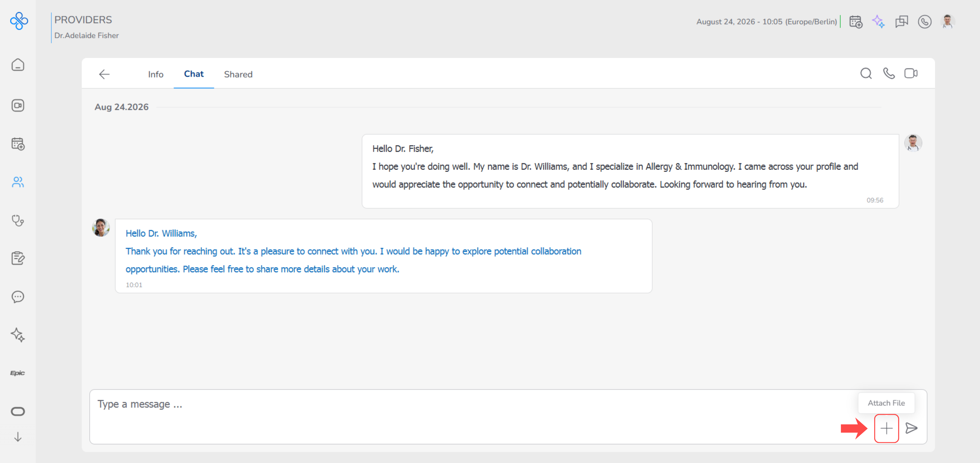Open the calendar scheduling sidebar icon
The image size is (980, 463).
tap(18, 144)
